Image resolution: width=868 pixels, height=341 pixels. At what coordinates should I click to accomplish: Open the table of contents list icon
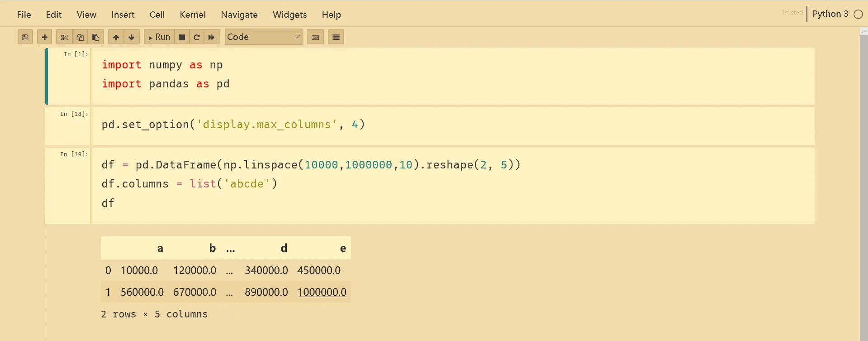(336, 37)
